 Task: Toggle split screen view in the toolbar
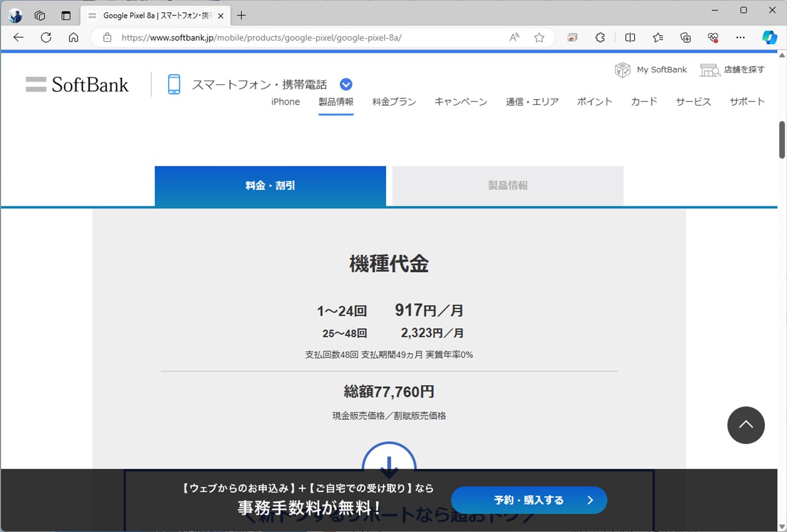[x=630, y=37]
